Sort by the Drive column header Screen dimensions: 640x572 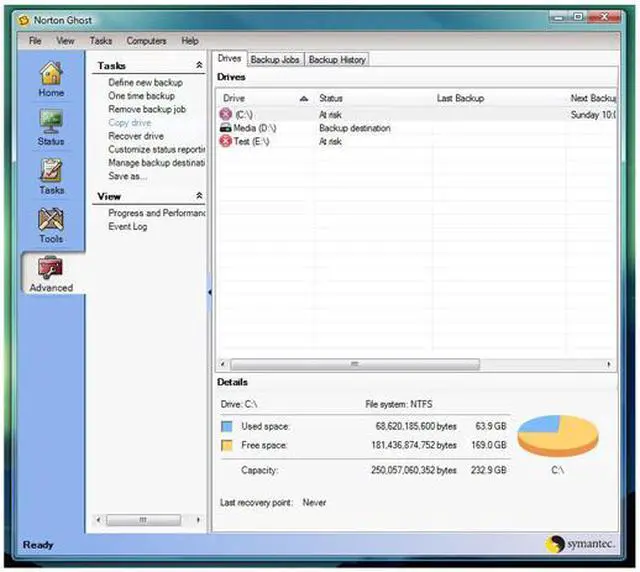coord(265,98)
